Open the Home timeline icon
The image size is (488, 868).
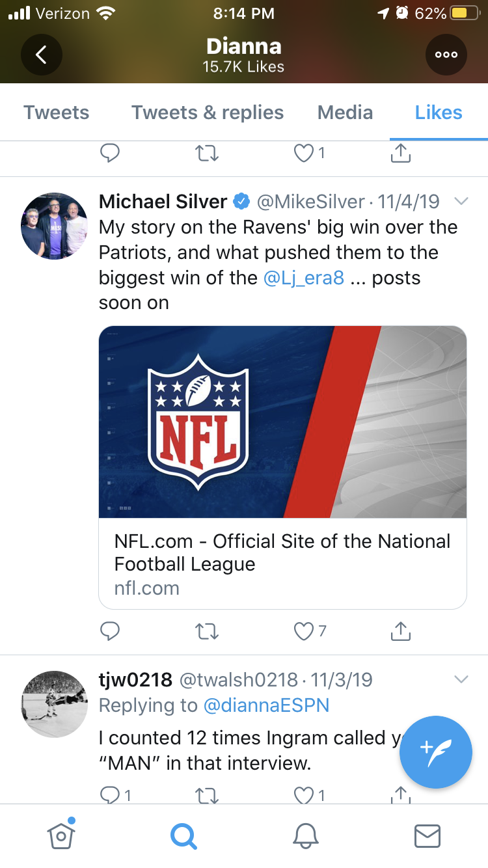(61, 835)
